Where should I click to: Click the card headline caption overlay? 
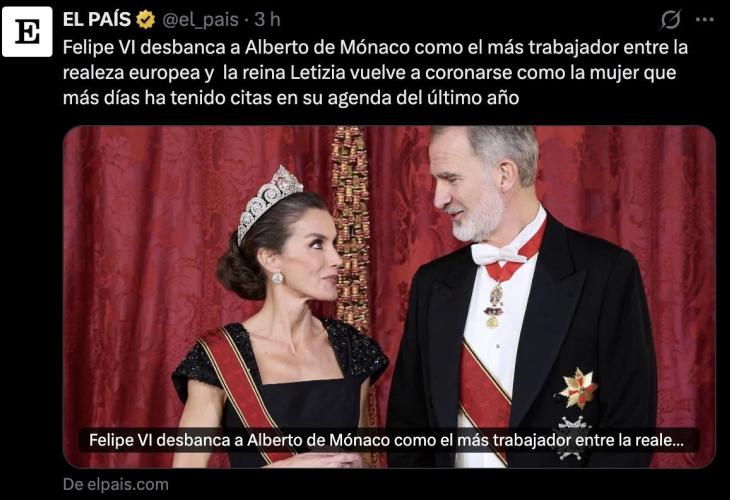386,440
